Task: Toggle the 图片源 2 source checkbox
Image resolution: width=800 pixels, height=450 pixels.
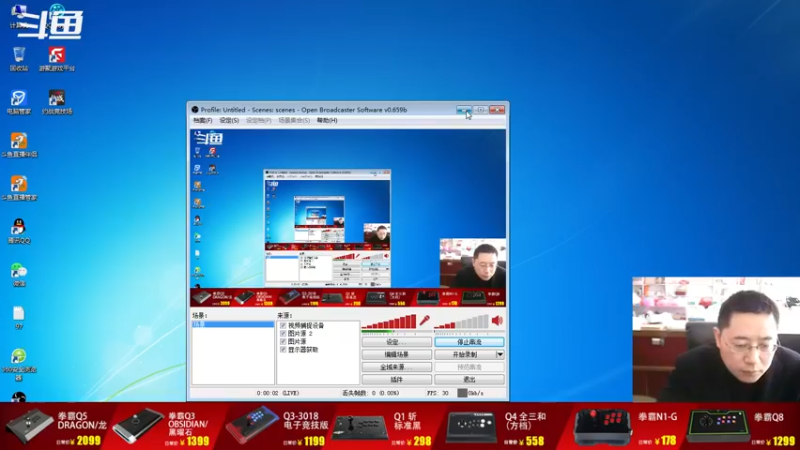Action: coord(283,334)
